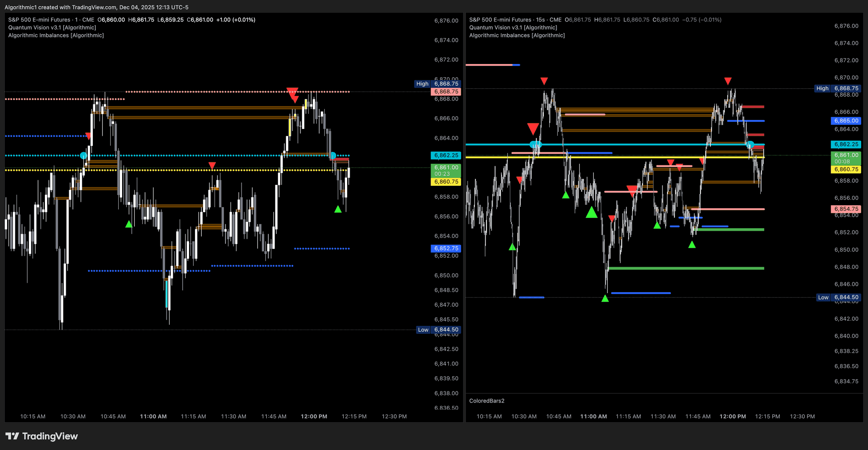This screenshot has height=450, width=868.
Task: Click the pink 6,854.75 price label
Action: [846, 209]
